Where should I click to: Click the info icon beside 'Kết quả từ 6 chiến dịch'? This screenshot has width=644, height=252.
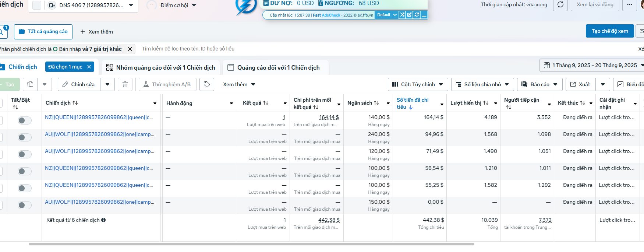pyautogui.click(x=103, y=220)
